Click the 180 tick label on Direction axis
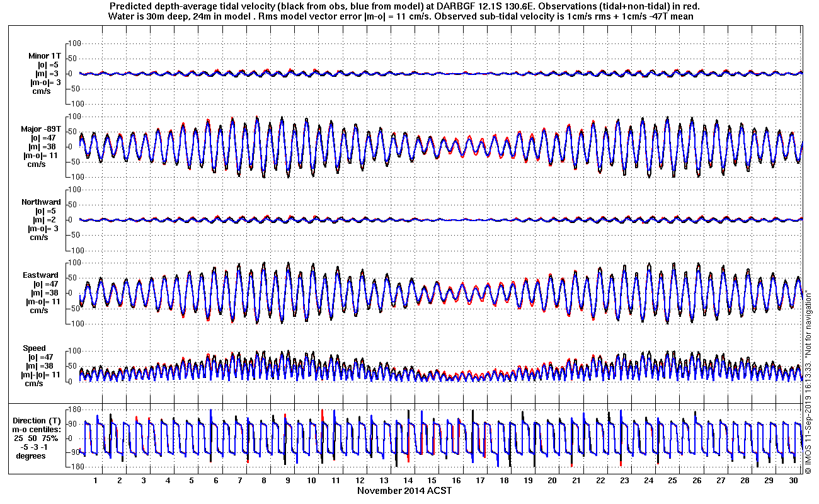 tap(74, 410)
